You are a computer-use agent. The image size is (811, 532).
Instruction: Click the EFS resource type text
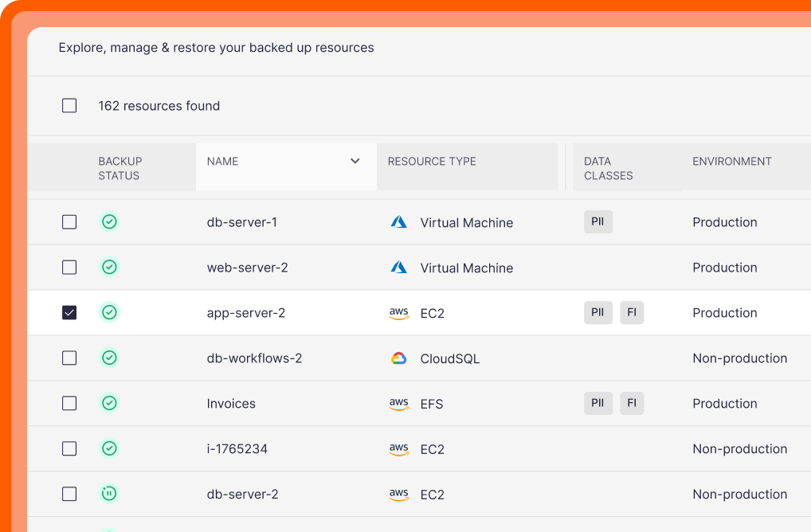(432, 405)
